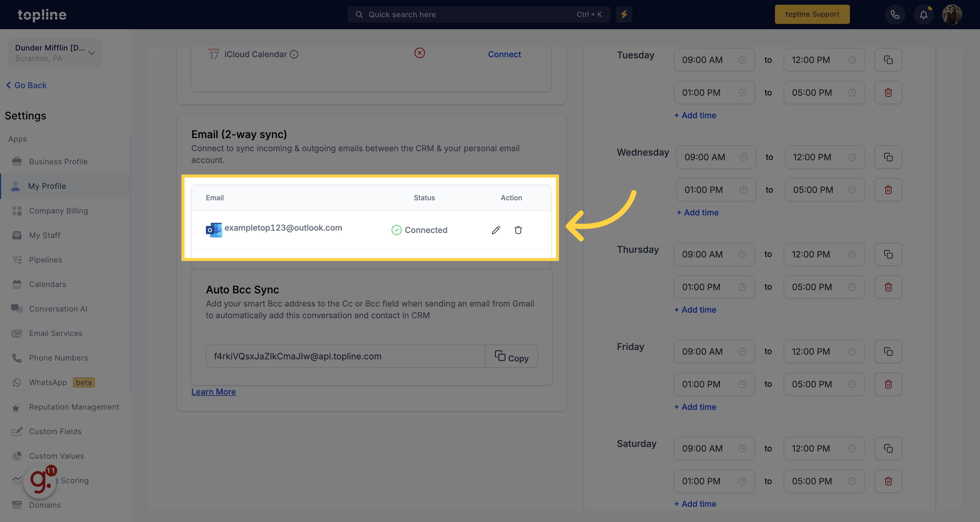Viewport: 980px width, 522px height.
Task: Click the Add time for Wednesday
Action: pos(696,212)
